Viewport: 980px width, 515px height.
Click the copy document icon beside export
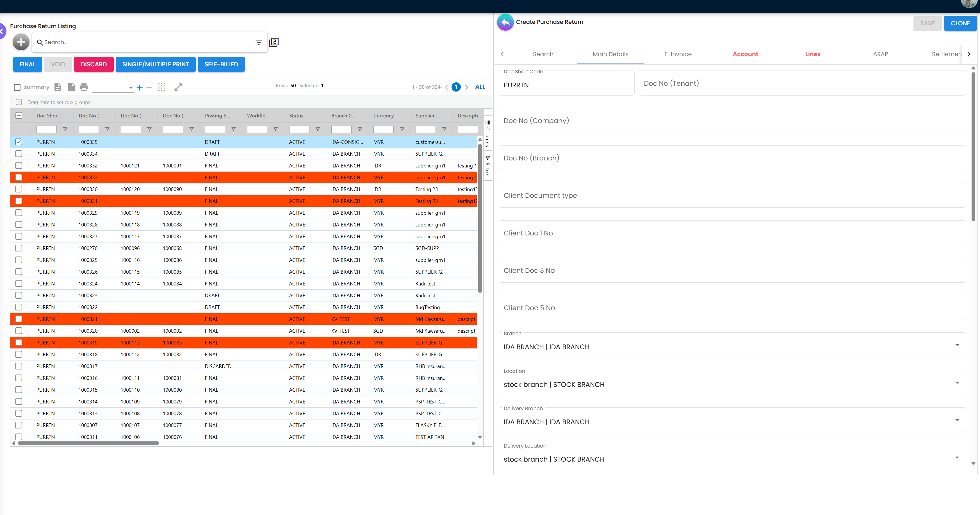click(x=71, y=87)
